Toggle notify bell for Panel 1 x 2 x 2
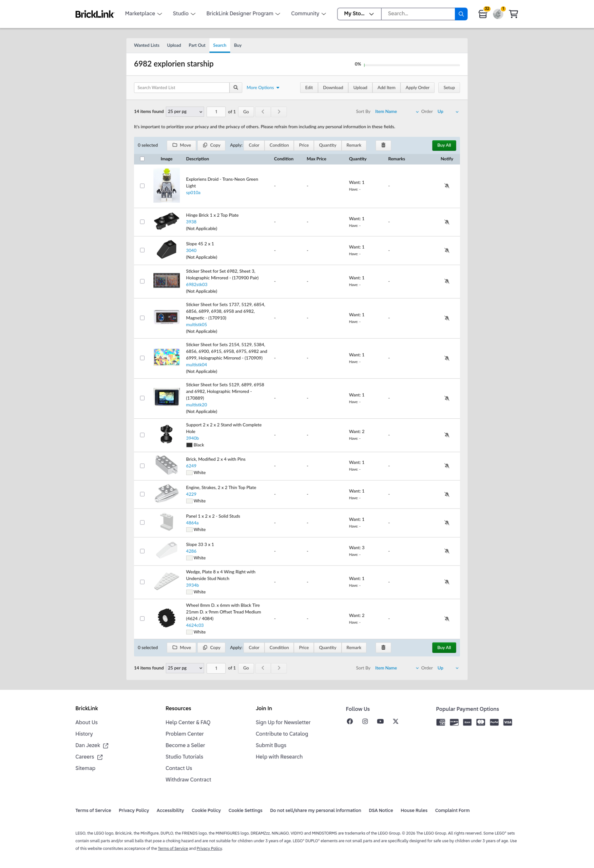The width and height of the screenshot is (594, 868). (x=447, y=522)
